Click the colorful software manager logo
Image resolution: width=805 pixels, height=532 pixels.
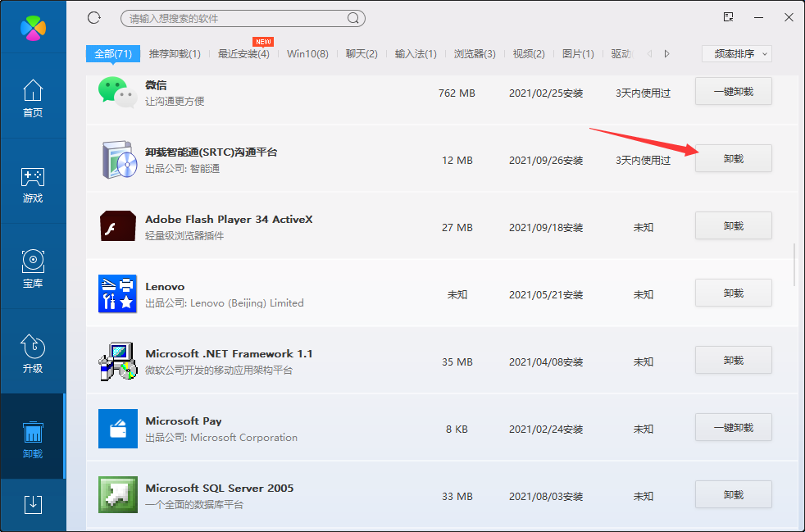pyautogui.click(x=34, y=27)
